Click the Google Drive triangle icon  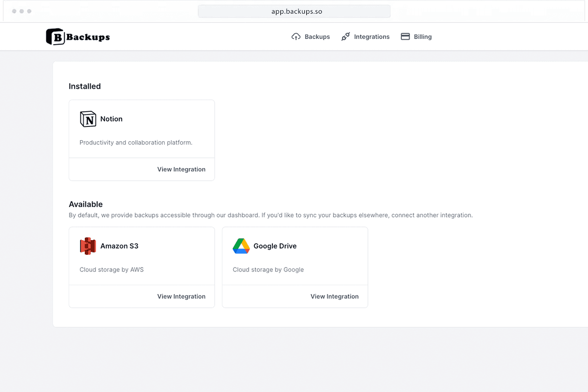coord(241,246)
